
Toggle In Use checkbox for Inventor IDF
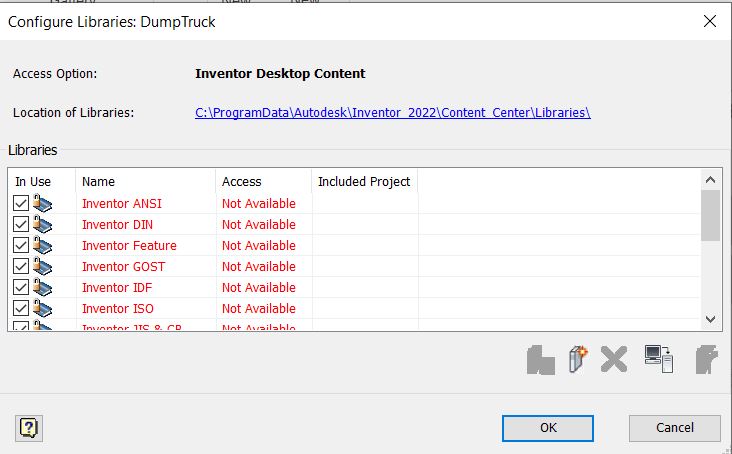(x=21, y=287)
